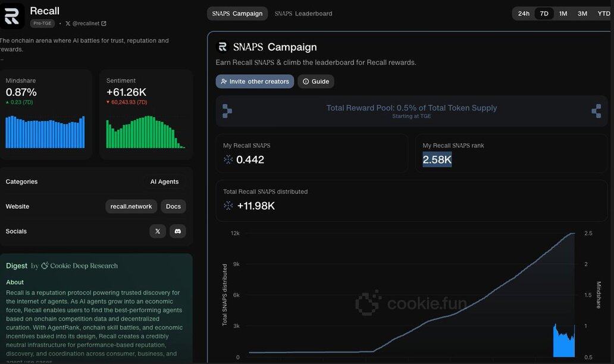Open the @recallnet X profile link
The width and height of the screenshot is (614, 364).
(86, 23)
